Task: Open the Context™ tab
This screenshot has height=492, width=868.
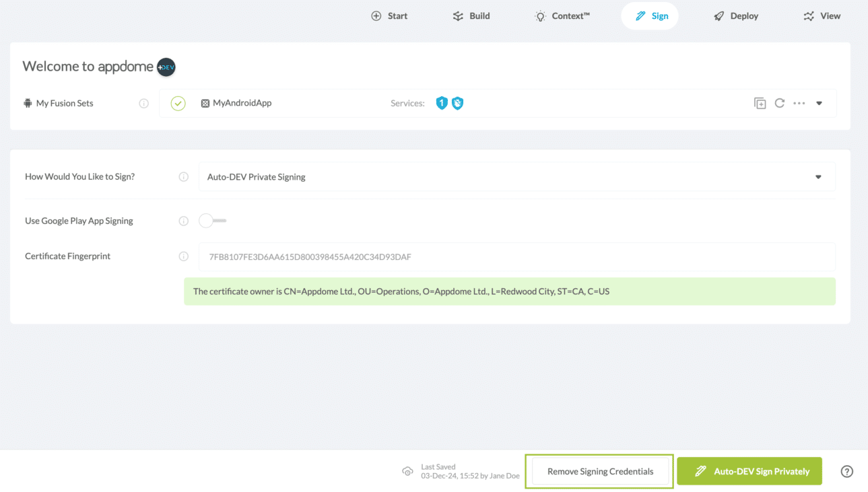Action: pos(562,16)
